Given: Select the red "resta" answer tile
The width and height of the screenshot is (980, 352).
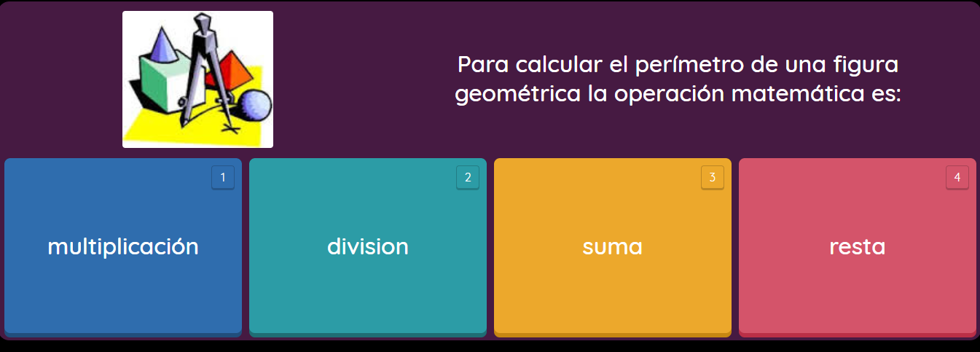Looking at the screenshot, I should [857, 246].
